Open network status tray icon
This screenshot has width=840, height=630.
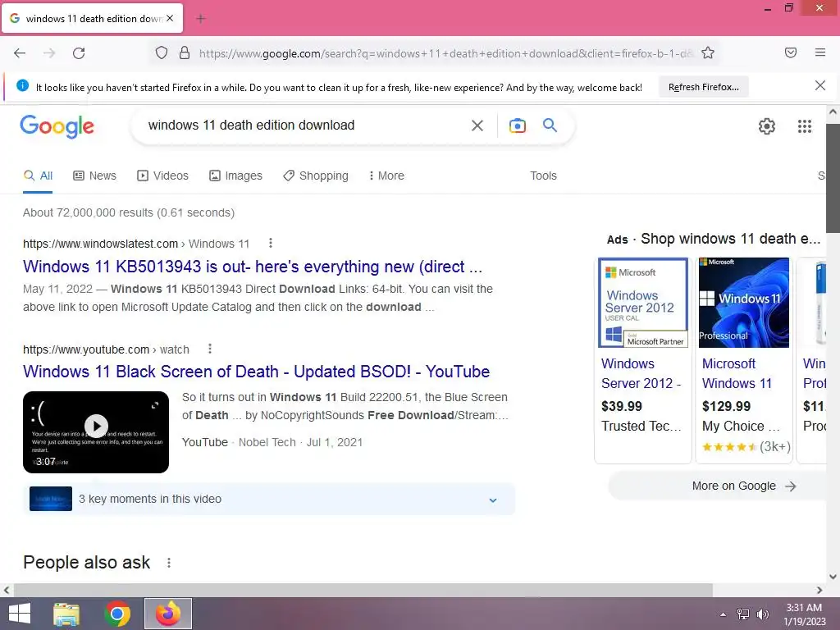(743, 614)
